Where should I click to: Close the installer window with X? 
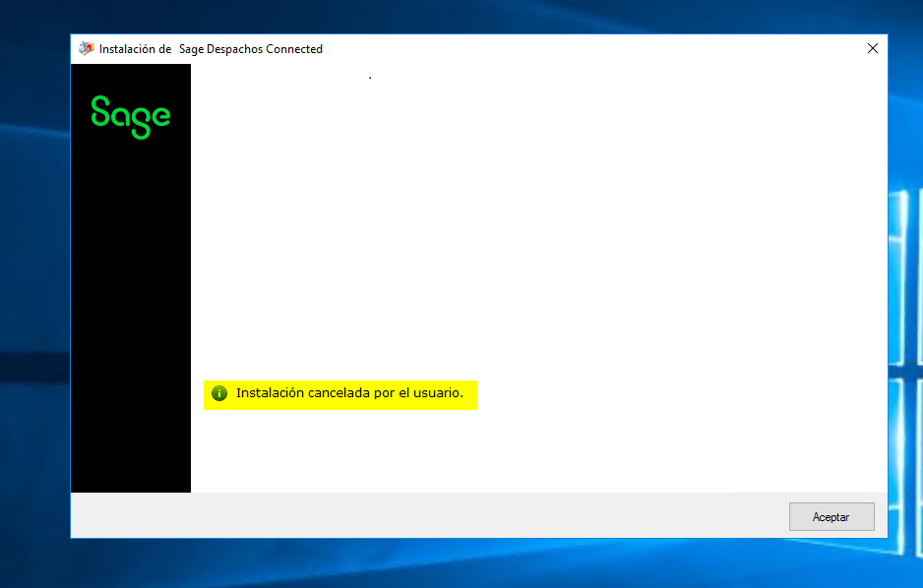(x=872, y=49)
